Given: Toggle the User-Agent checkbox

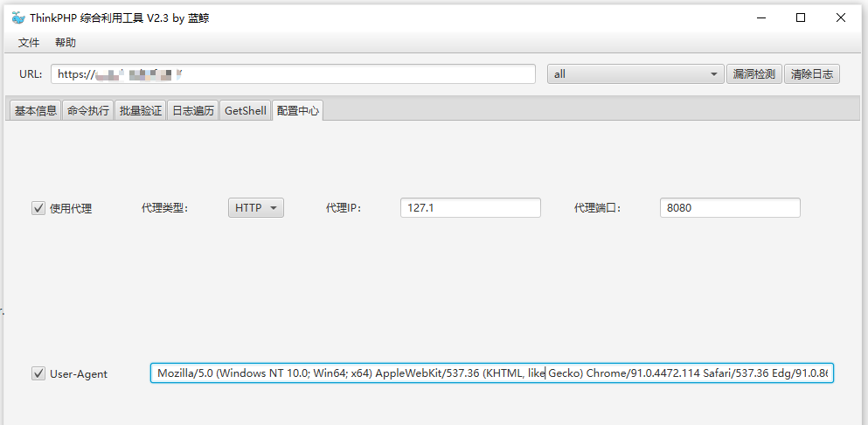Looking at the screenshot, I should pos(38,373).
